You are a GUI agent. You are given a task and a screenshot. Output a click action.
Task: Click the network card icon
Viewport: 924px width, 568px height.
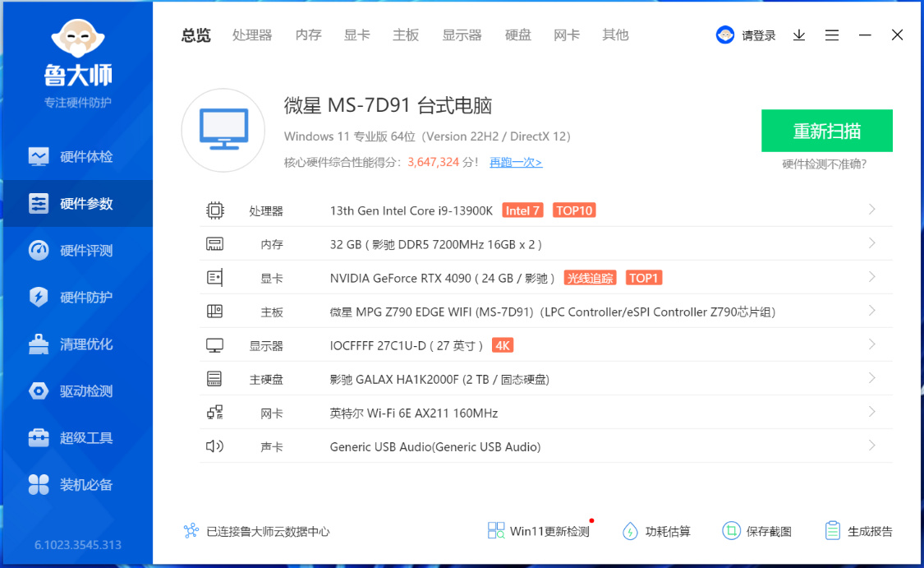pyautogui.click(x=214, y=413)
